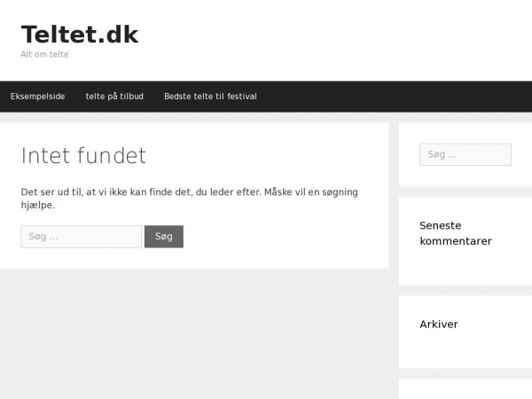
Task: Click the dark Søg search button
Action: click(164, 237)
